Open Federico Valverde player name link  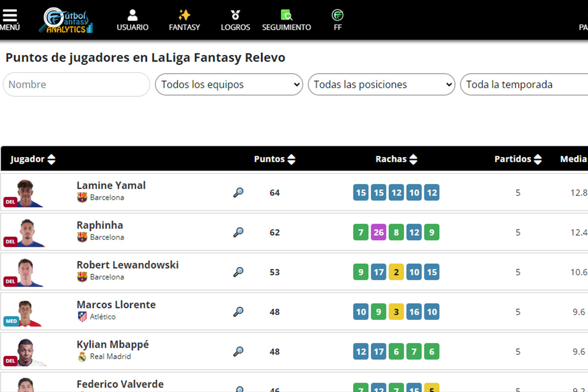120,384
